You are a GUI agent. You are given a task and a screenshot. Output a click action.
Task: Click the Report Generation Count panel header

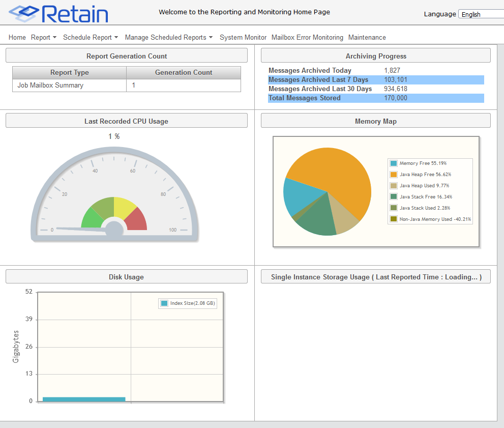[127, 56]
